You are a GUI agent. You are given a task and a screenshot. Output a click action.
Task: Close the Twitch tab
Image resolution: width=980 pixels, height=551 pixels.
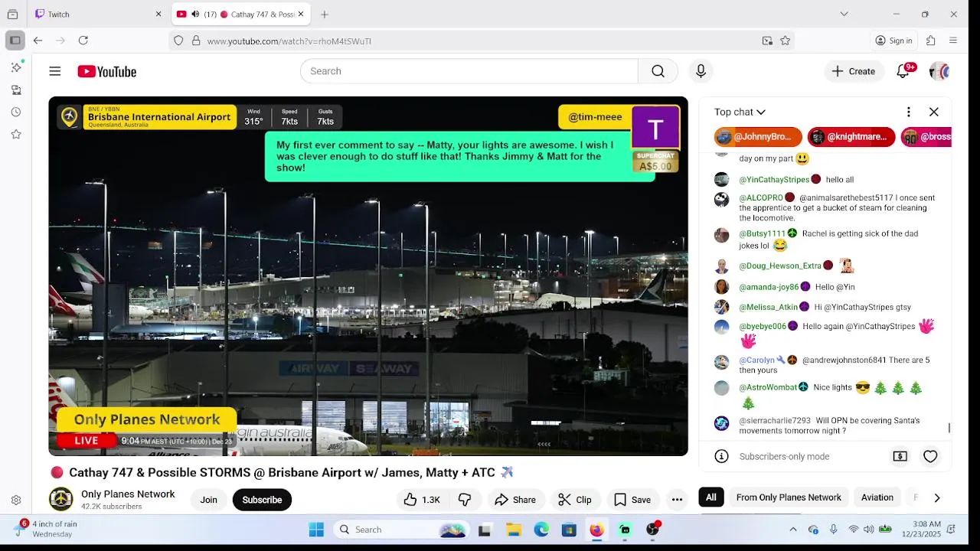[158, 14]
